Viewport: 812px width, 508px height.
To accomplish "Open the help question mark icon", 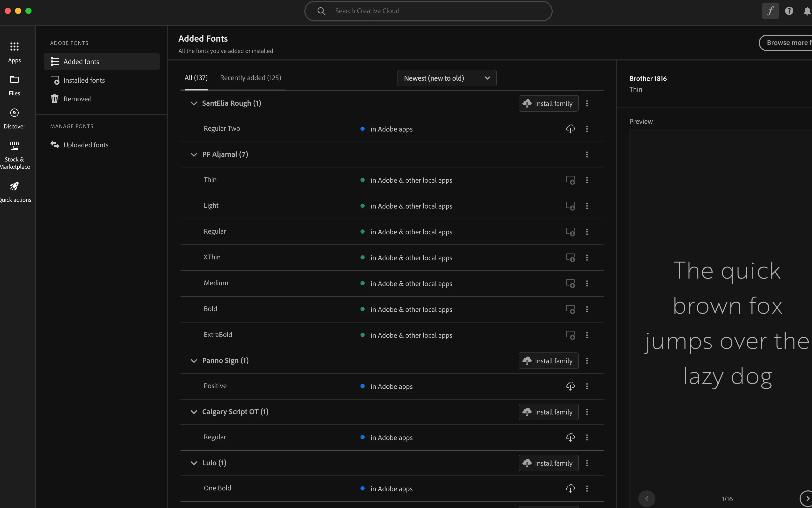I will point(789,11).
